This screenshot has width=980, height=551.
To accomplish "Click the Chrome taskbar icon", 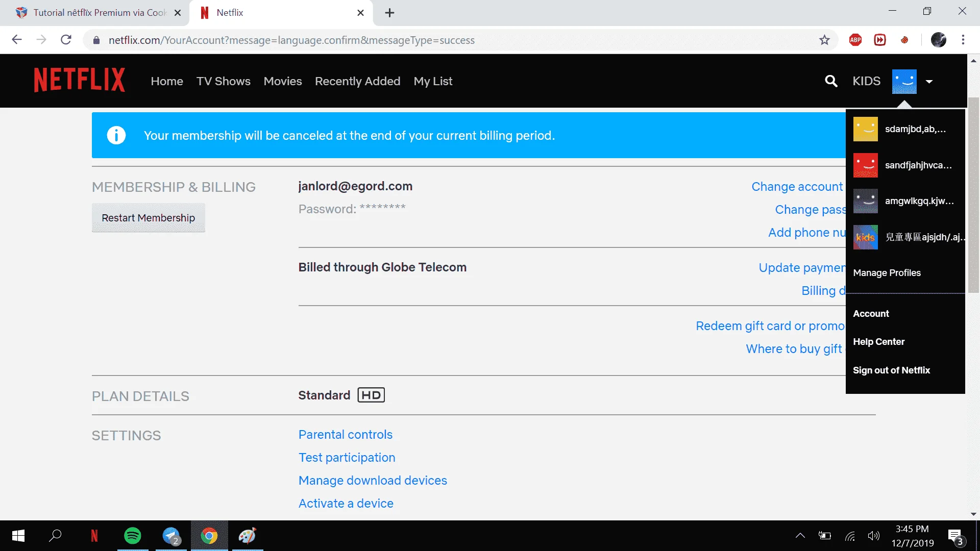I will click(209, 536).
